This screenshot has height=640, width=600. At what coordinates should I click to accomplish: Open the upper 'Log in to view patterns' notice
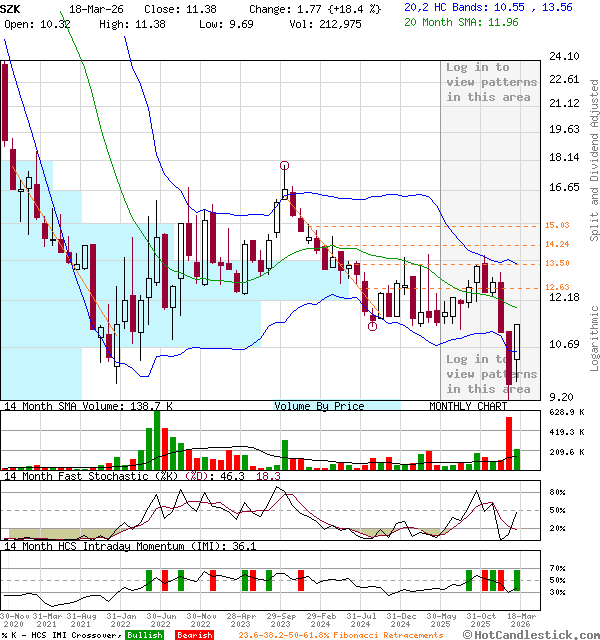491,82
